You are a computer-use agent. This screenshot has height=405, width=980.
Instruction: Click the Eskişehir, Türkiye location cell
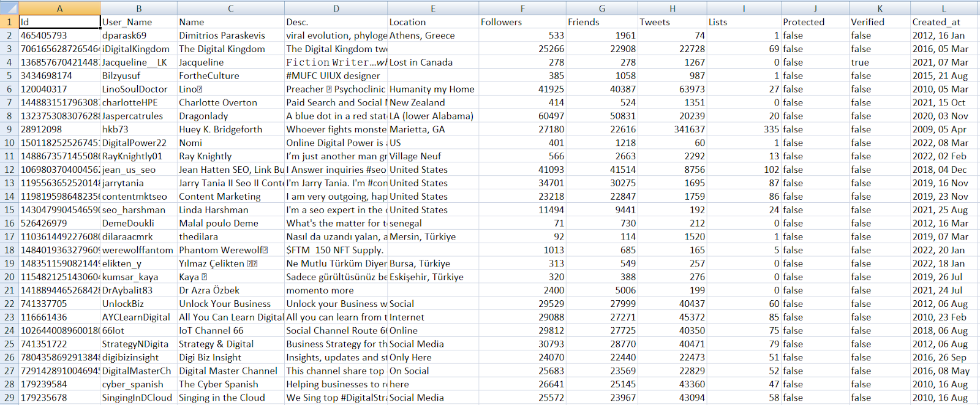click(432, 277)
